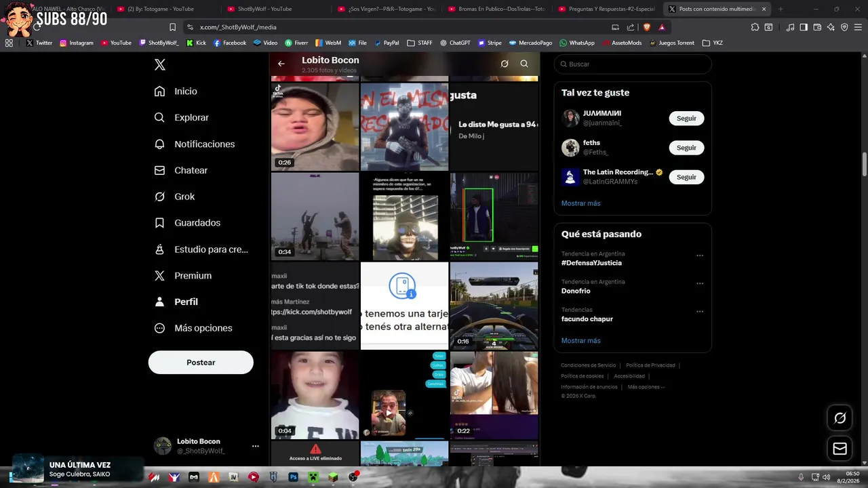The height and width of the screenshot is (488, 868).
Task: Open the Lobito Bocon account avatar
Action: 163,446
